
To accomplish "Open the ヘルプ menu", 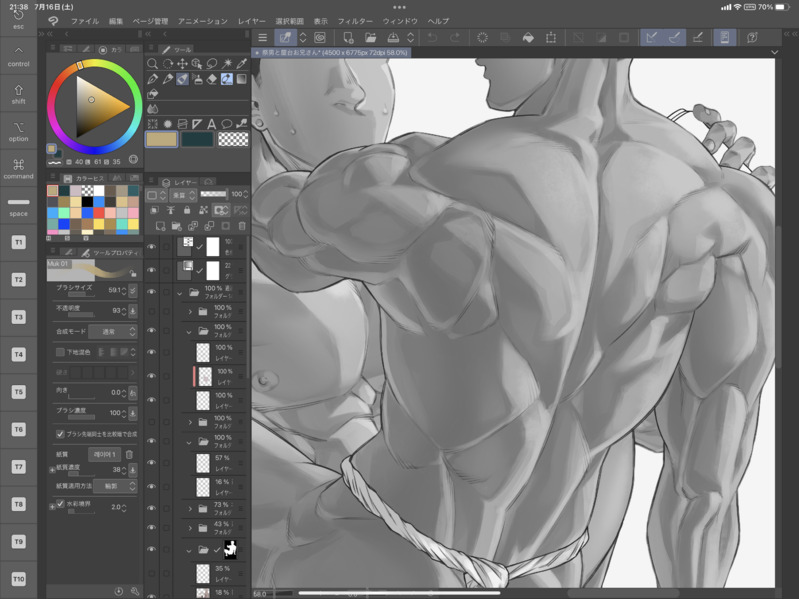I will coord(438,21).
